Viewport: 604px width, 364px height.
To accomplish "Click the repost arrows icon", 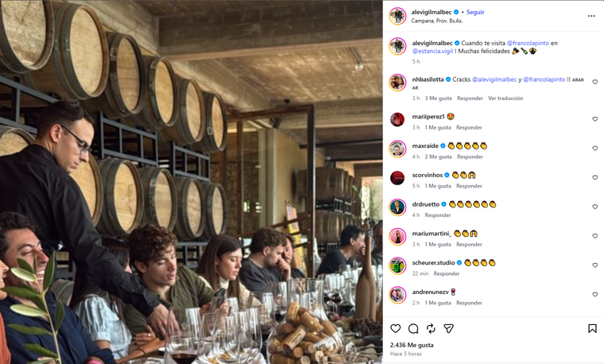I will (x=431, y=328).
